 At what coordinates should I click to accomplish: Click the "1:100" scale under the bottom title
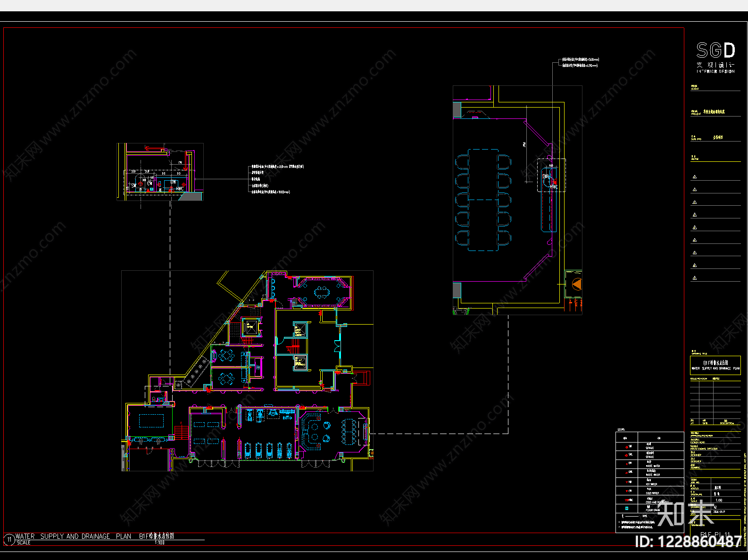pyautogui.click(x=160, y=543)
